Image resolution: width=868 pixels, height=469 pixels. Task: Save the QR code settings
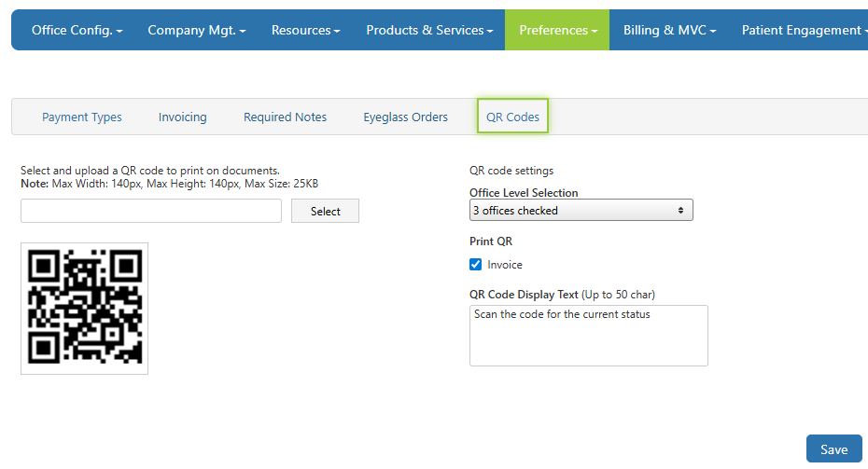833,449
